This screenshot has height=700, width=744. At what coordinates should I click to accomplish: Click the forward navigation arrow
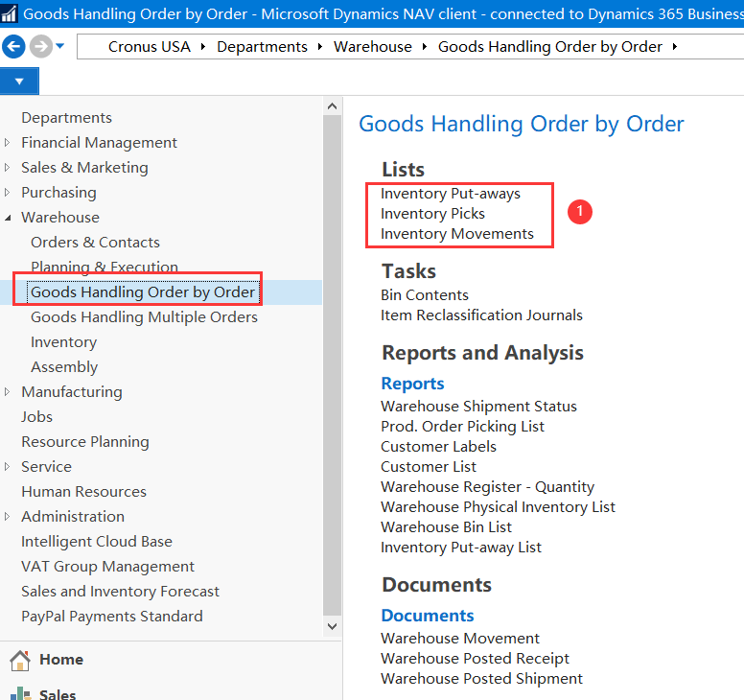41,47
